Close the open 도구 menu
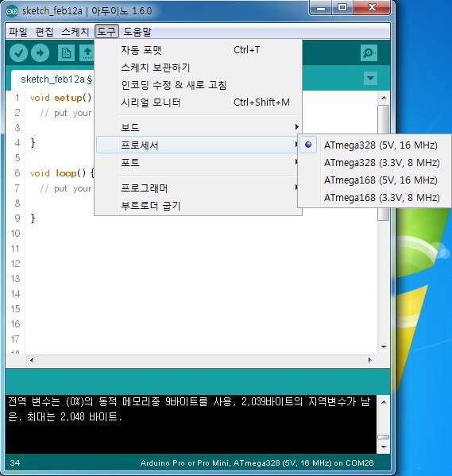452x476 pixels. click(106, 32)
